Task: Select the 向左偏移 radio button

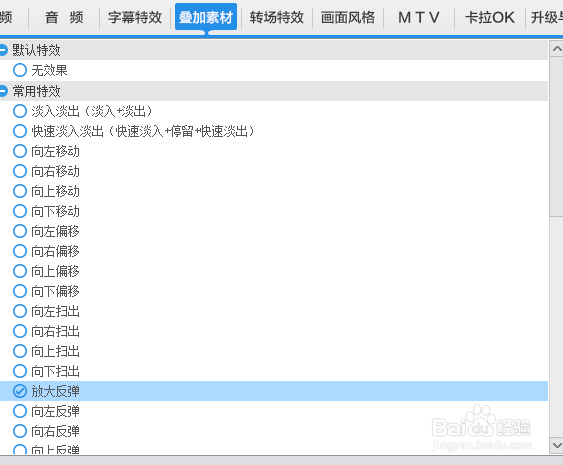Action: [x=20, y=231]
